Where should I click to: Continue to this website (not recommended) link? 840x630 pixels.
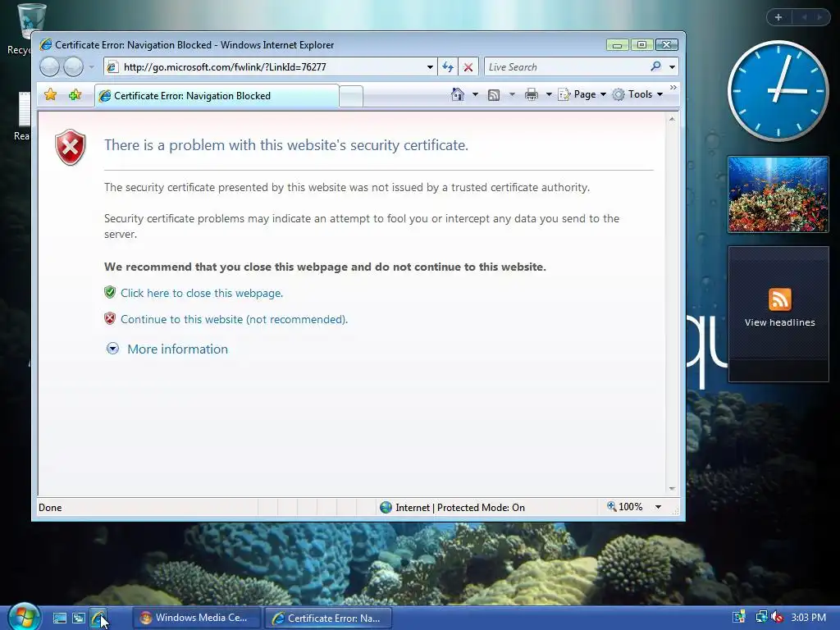coord(234,319)
